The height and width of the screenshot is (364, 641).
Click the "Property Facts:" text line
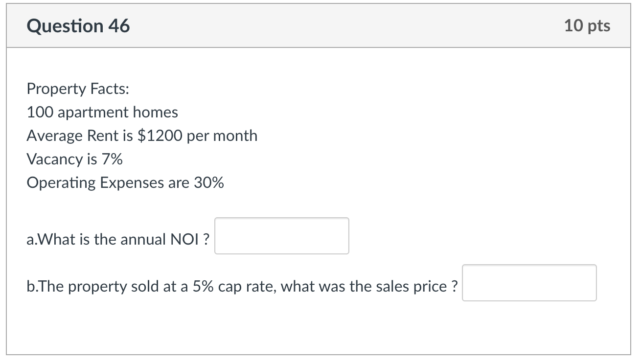[78, 89]
